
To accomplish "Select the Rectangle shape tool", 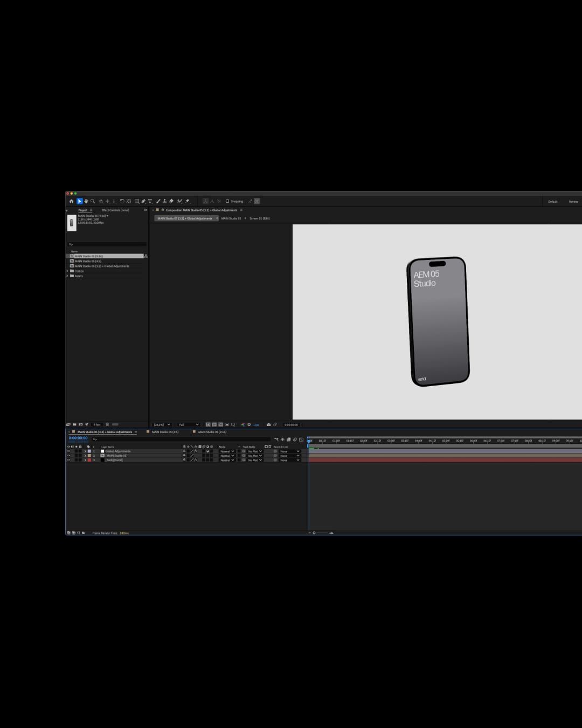I will (x=137, y=201).
